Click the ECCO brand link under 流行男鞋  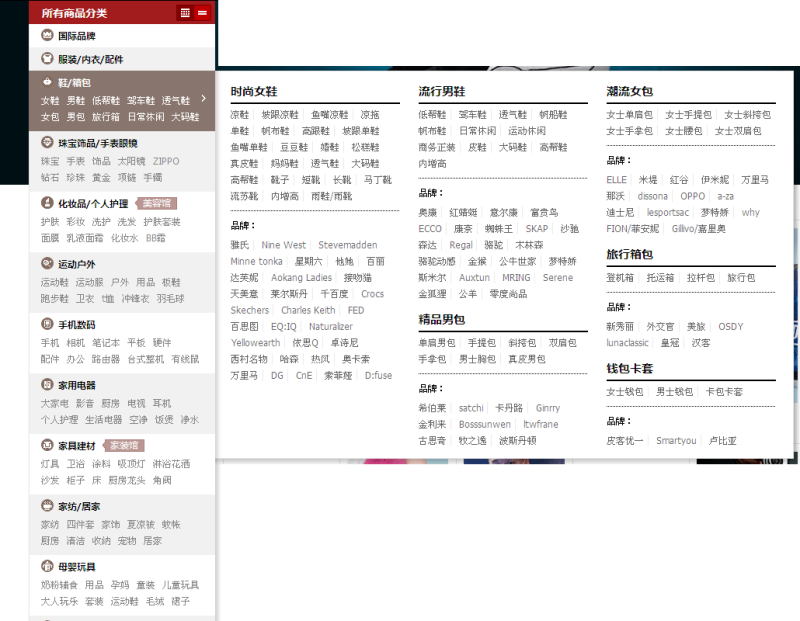(x=429, y=228)
